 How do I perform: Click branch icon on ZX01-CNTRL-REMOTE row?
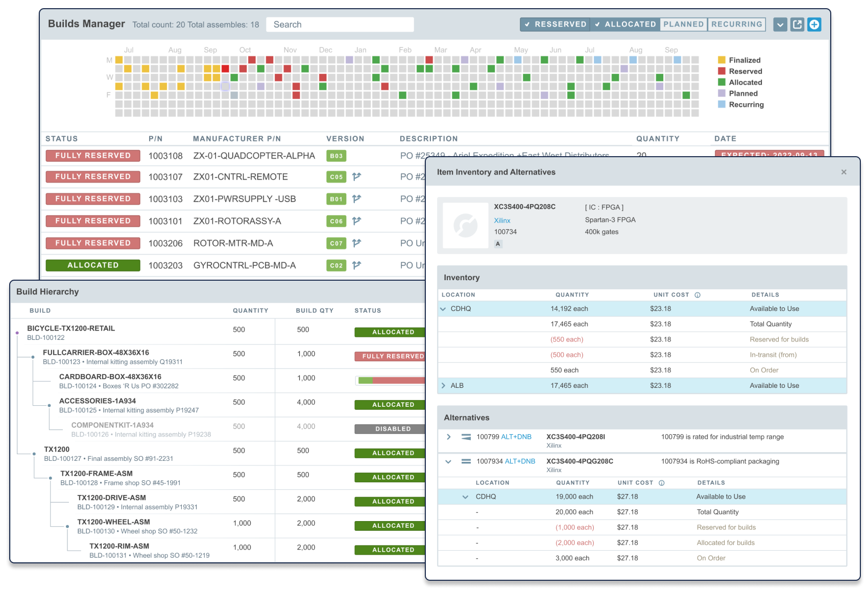click(357, 177)
